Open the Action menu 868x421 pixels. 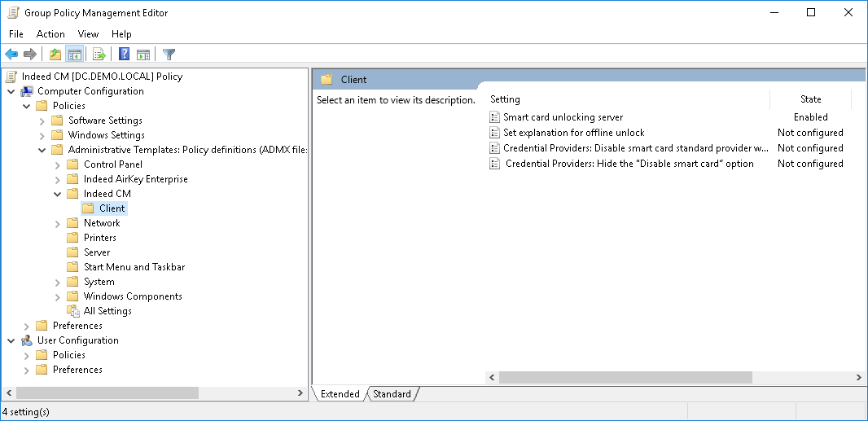(50, 34)
